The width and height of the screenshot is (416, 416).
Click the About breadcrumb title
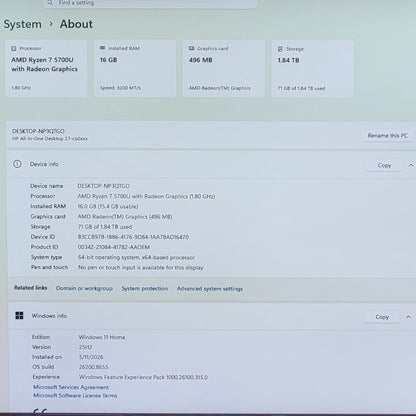(x=76, y=24)
